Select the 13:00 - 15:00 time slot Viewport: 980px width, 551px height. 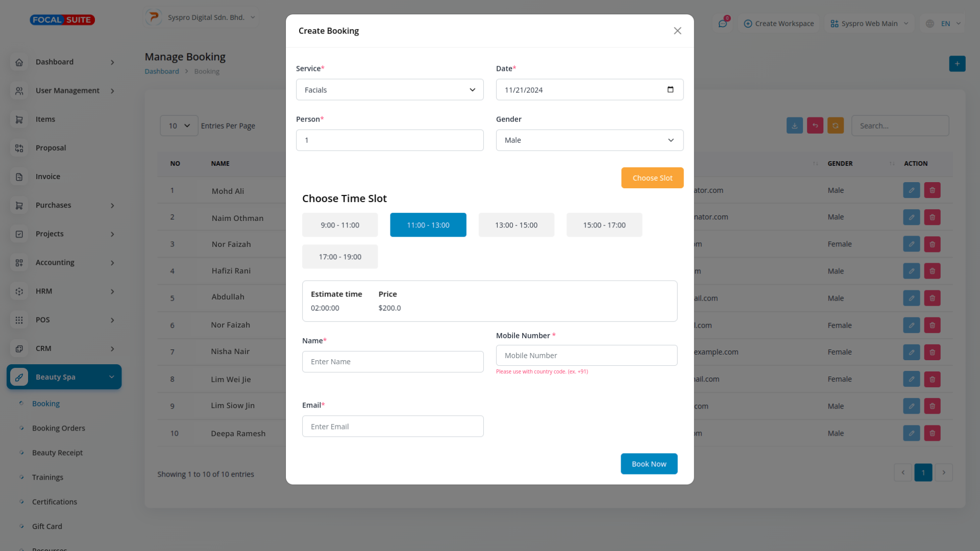pyautogui.click(x=516, y=225)
